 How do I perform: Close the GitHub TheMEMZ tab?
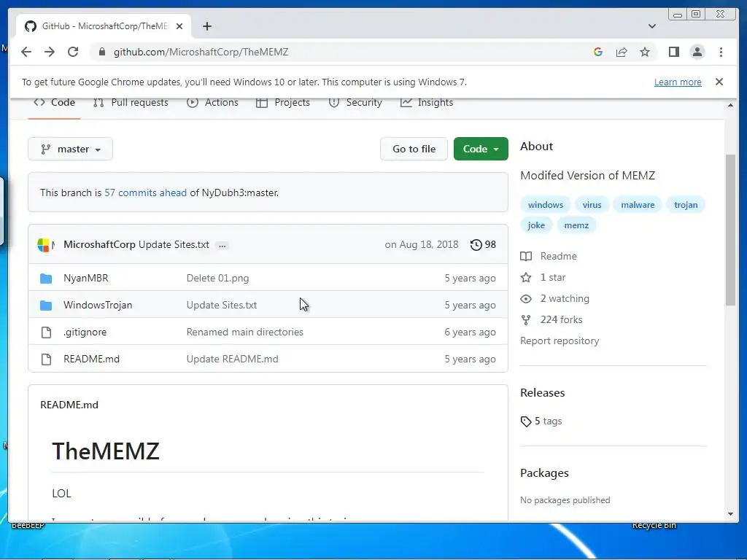tap(179, 26)
